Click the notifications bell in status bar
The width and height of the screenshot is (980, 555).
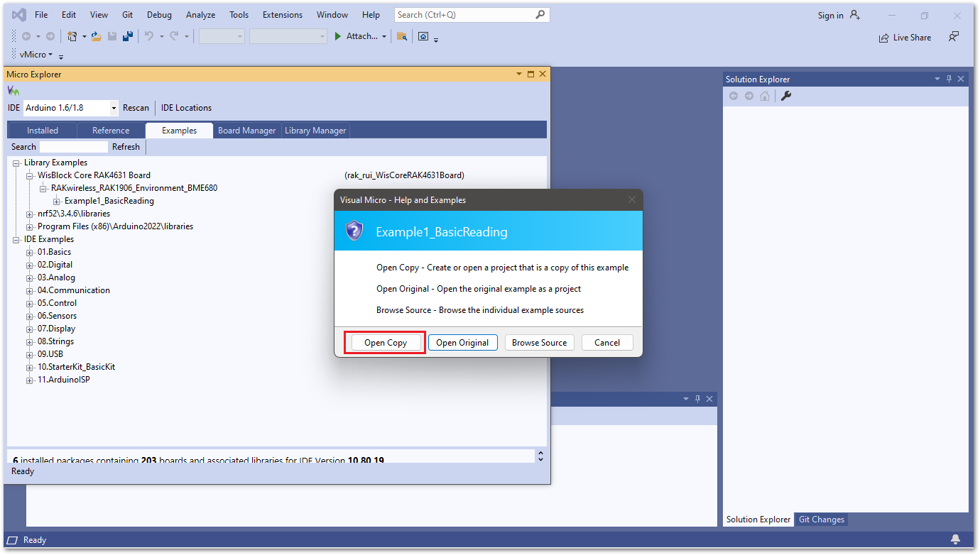pos(956,539)
